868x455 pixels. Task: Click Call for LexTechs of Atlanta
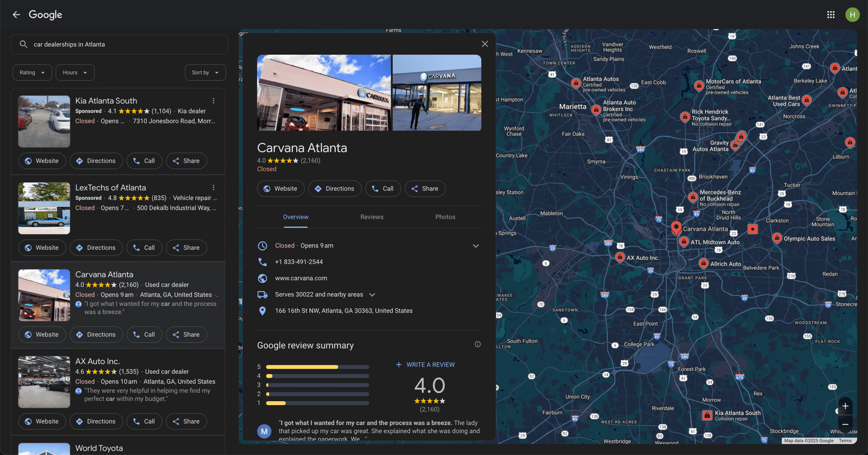144,248
